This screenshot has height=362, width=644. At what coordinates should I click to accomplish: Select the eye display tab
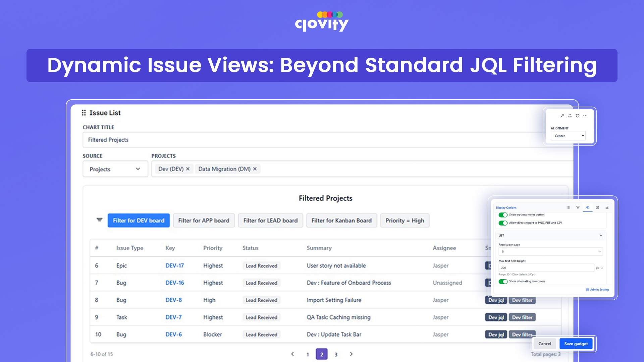pyautogui.click(x=588, y=207)
